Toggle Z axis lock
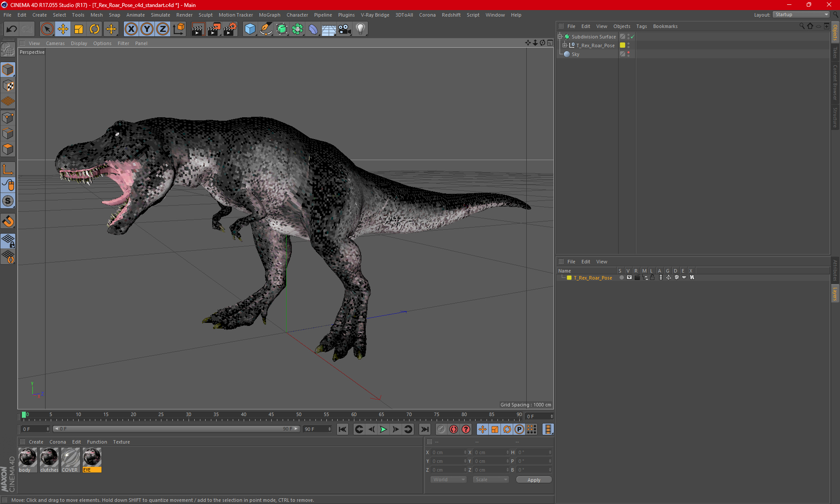 (163, 29)
